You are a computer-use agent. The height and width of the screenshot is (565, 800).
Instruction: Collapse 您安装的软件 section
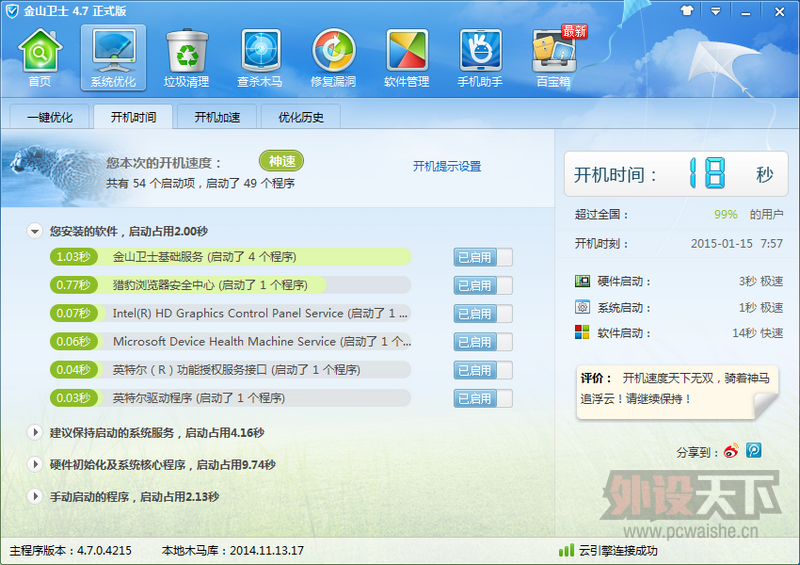tap(35, 231)
